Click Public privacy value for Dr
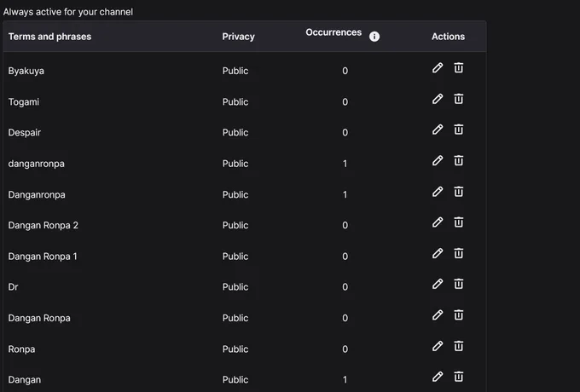This screenshot has width=580, height=392. point(235,287)
